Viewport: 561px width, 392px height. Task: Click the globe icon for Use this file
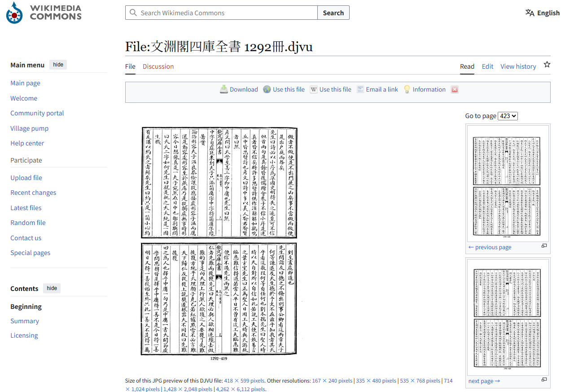coord(267,89)
